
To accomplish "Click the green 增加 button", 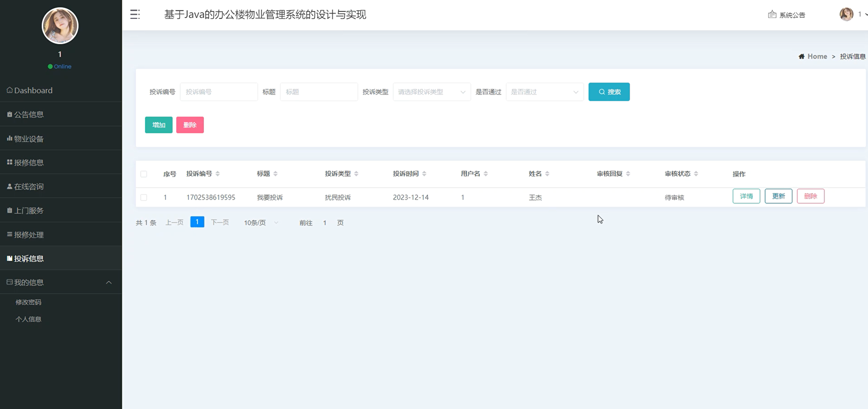I will [x=158, y=125].
